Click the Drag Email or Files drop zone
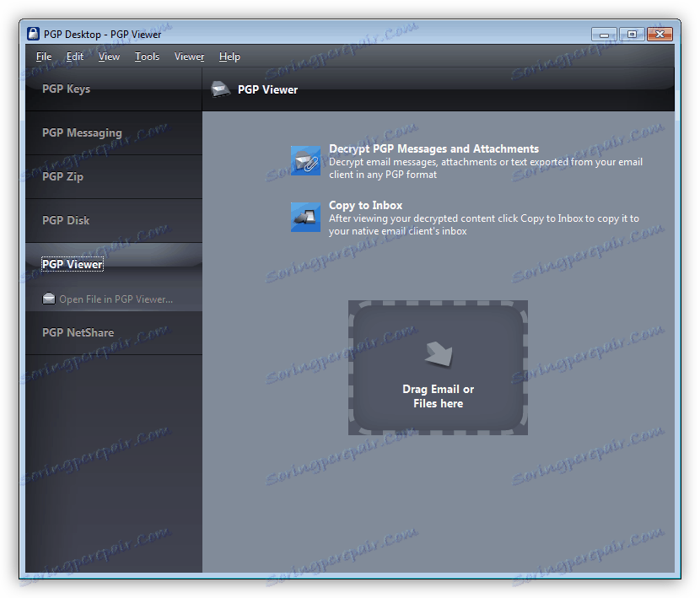Image resolution: width=700 pixels, height=598 pixels. click(x=438, y=368)
